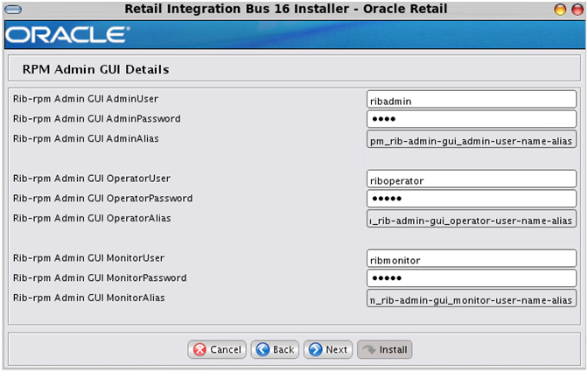Click the Rib-rpm Admin GUI MonitorUser label
Image resolution: width=588 pixels, height=372 pixels.
[x=88, y=258]
